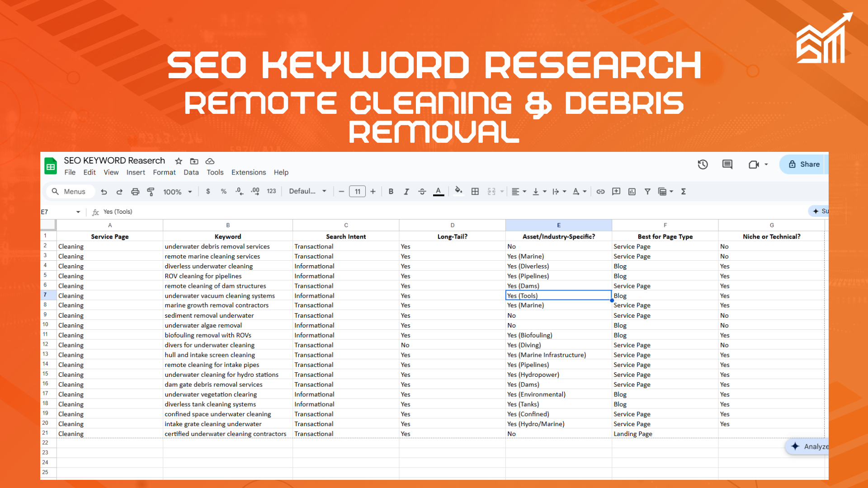Open the comments panel icon
868x488 pixels.
727,164
